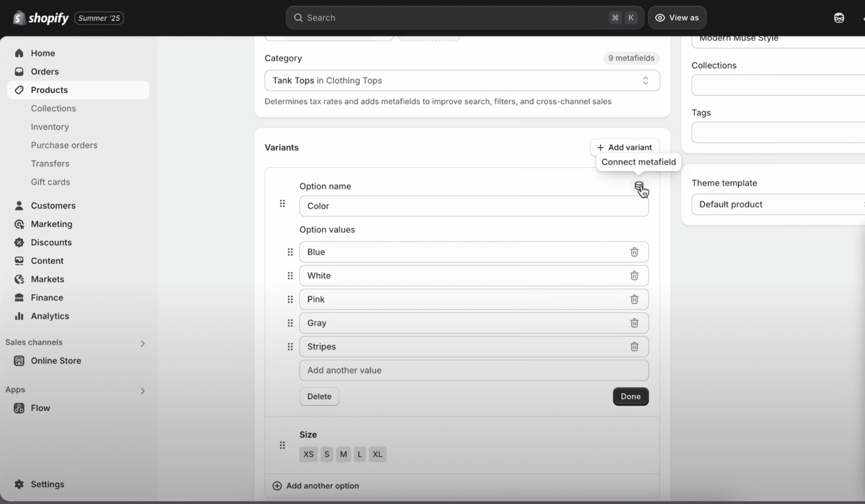Click the account avatar icon in the top bar
The height and width of the screenshot is (504, 865).
tap(839, 18)
